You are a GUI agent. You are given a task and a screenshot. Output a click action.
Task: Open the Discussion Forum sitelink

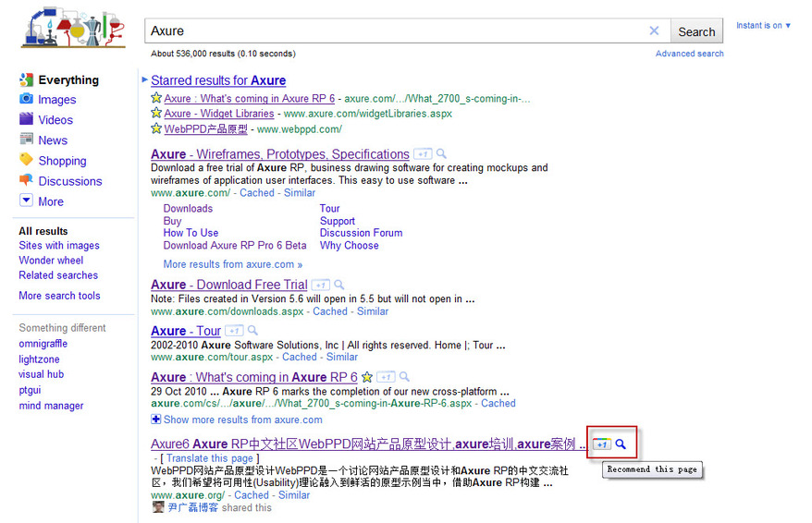click(361, 233)
